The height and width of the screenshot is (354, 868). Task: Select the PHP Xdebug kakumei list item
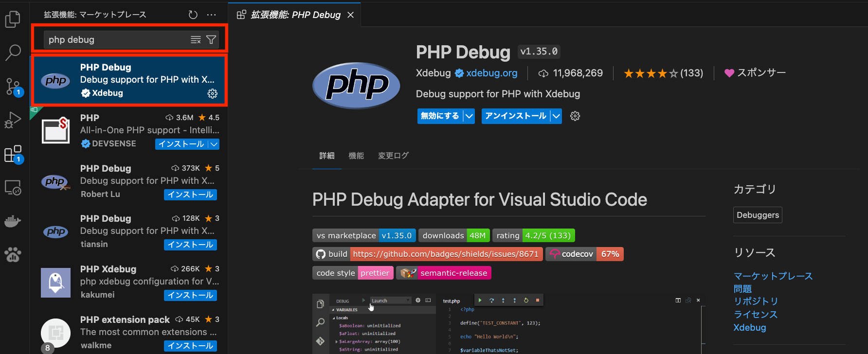click(129, 282)
